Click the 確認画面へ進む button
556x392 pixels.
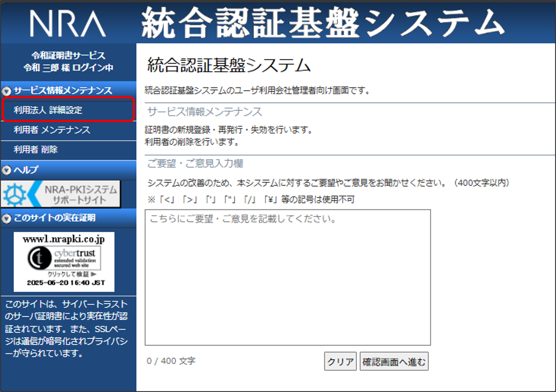click(394, 361)
